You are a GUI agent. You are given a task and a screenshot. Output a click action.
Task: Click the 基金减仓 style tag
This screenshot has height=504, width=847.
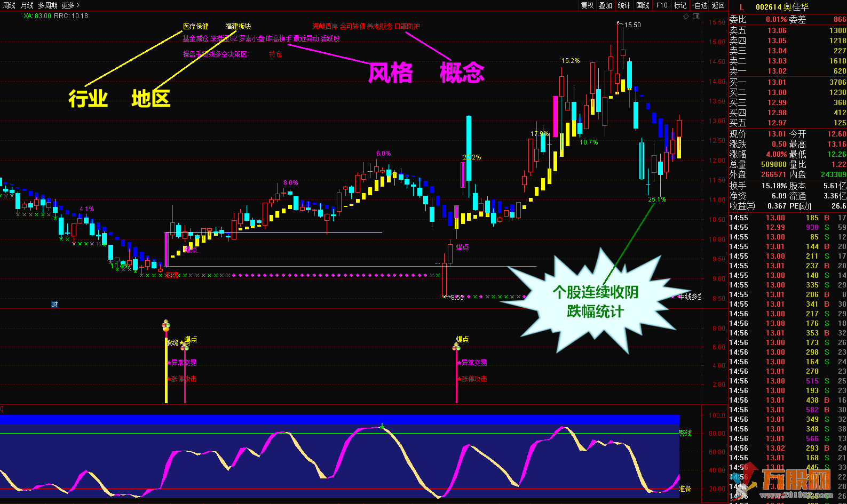click(x=195, y=38)
